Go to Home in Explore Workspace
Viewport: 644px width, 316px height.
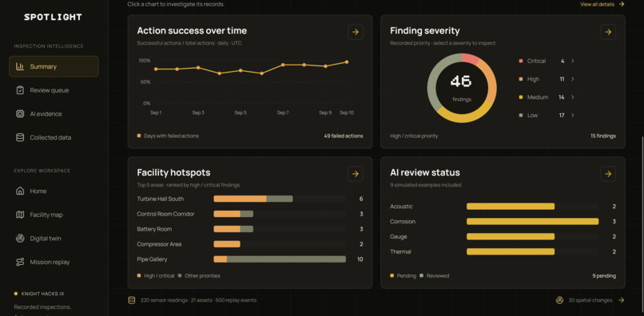tap(54, 191)
